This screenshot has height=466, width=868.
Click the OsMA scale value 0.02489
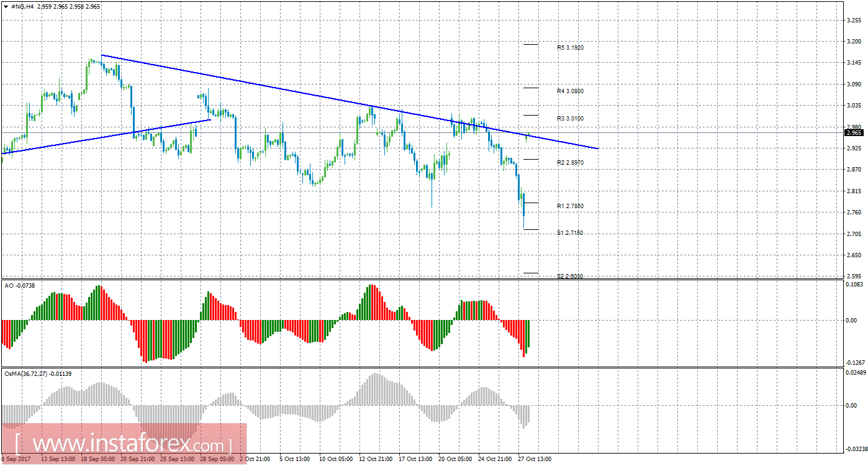pyautogui.click(x=856, y=372)
